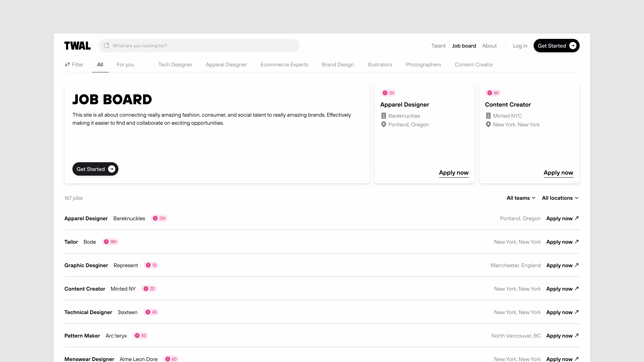Apply now for Content Creator at Minted NY
The image size is (644, 362).
562,289
